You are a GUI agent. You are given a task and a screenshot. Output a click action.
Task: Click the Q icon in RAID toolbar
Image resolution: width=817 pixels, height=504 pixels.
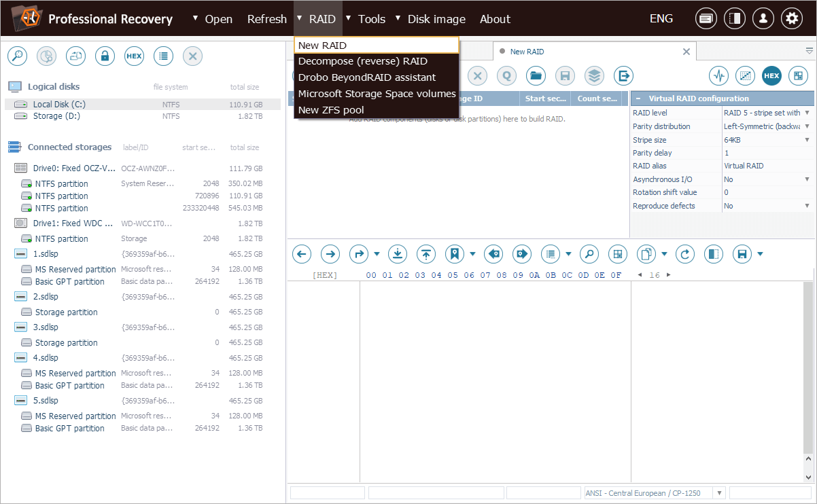coord(506,75)
